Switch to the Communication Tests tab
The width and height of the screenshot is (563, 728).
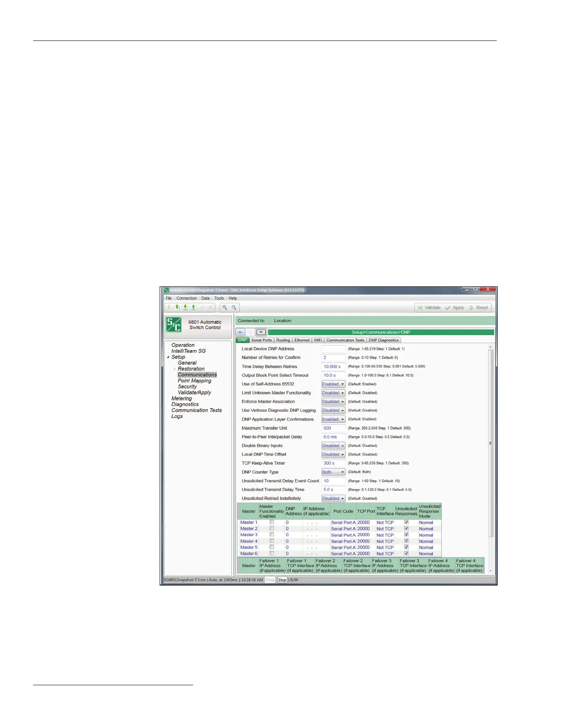[345, 340]
